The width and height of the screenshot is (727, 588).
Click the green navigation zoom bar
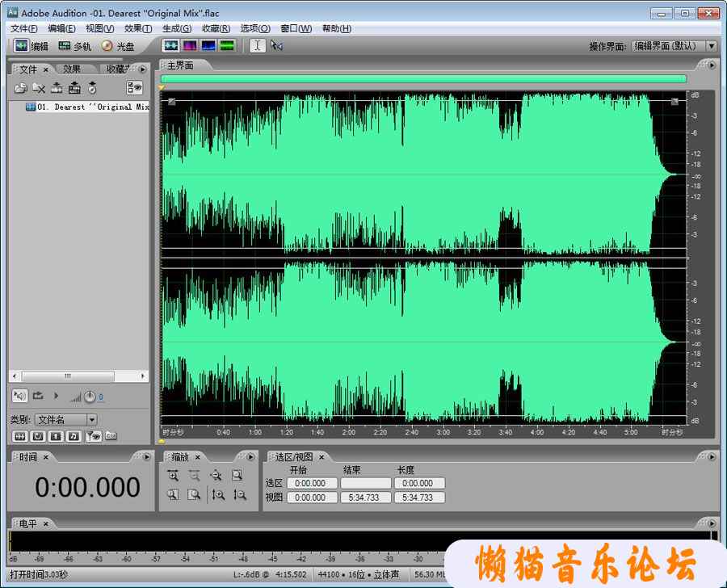(x=423, y=79)
